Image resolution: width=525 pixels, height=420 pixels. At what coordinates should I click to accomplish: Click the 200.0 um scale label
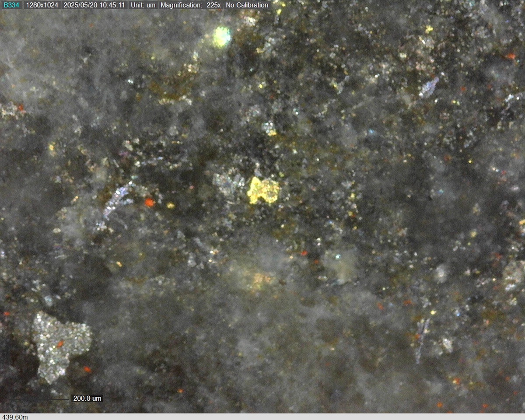(87, 398)
